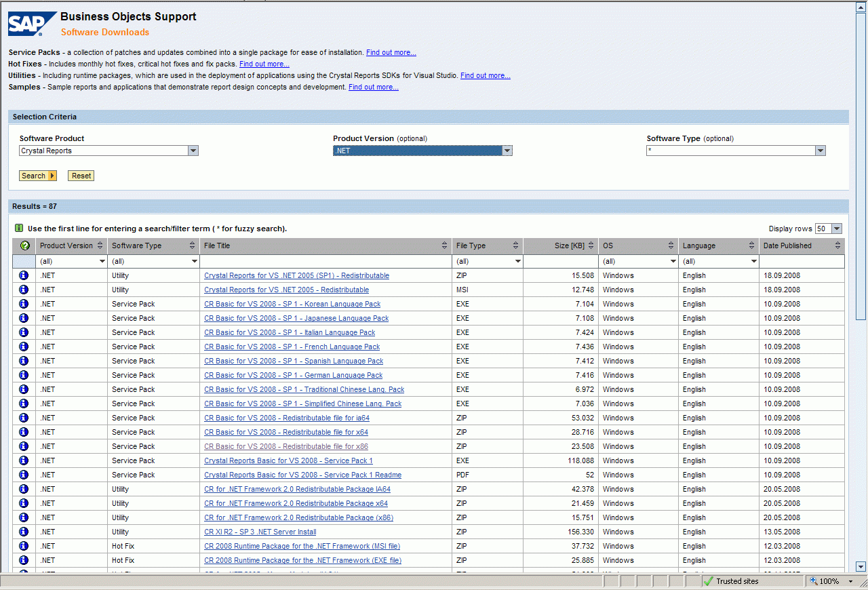Follow Hot Fixes Find out more link
Viewport: 868px width, 590px height.
pyautogui.click(x=264, y=64)
